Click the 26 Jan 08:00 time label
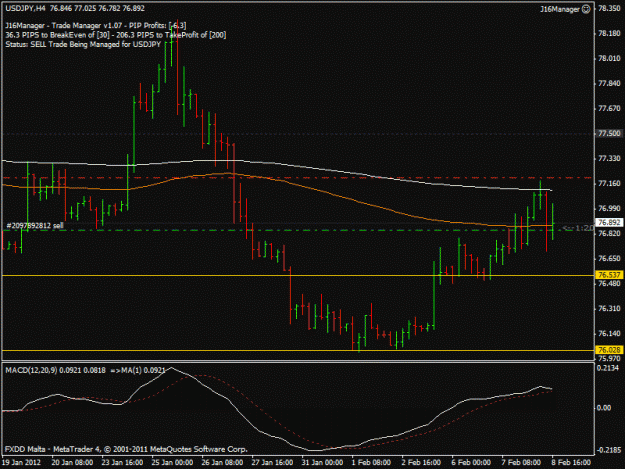 click(222, 462)
